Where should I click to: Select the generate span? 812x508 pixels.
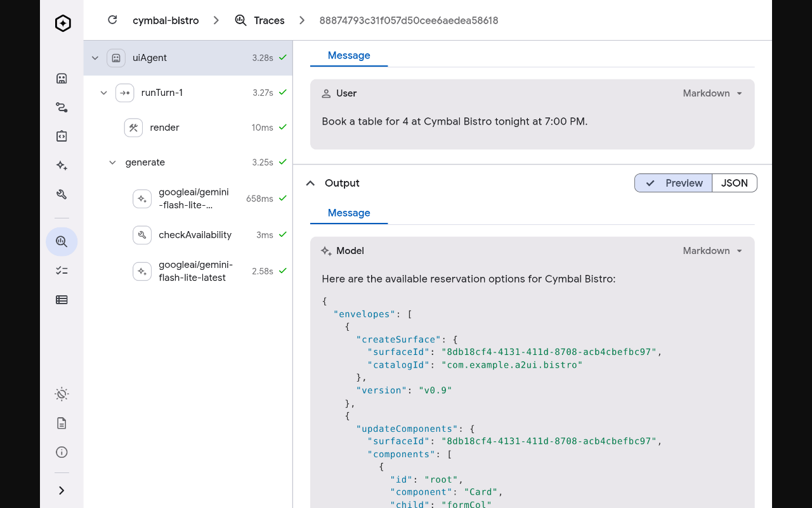(x=188, y=163)
